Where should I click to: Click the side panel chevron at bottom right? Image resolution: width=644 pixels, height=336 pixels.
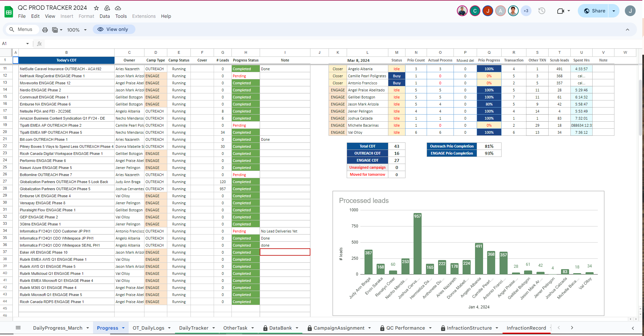633,328
